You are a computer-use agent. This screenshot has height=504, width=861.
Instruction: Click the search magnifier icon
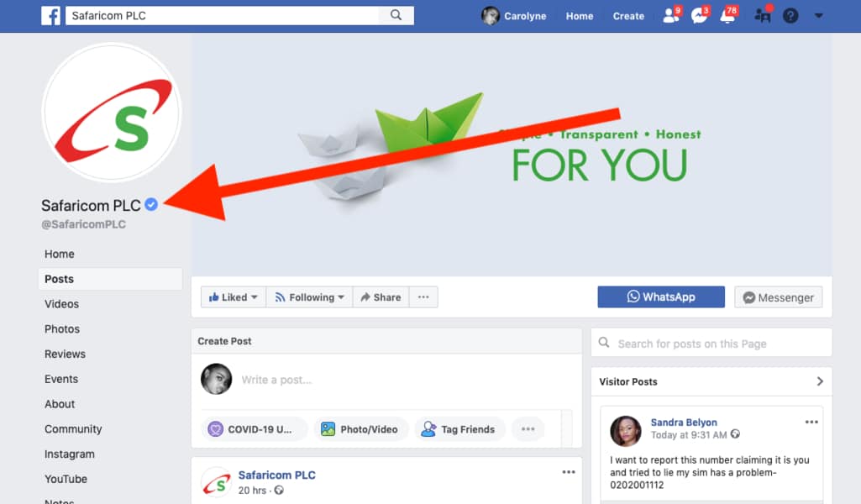click(395, 15)
